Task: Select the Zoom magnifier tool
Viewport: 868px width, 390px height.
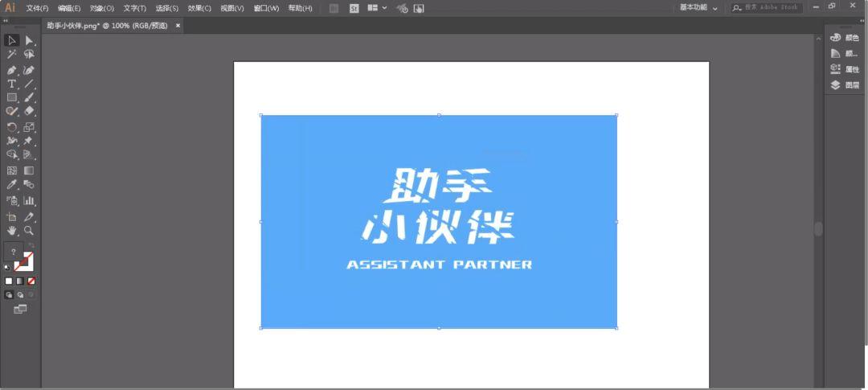Action: [30, 231]
